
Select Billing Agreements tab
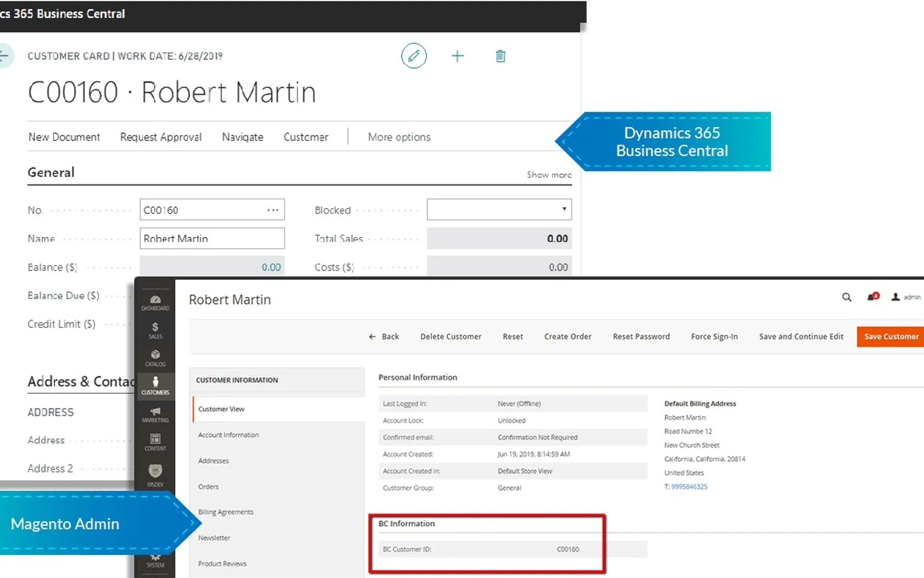pos(225,512)
